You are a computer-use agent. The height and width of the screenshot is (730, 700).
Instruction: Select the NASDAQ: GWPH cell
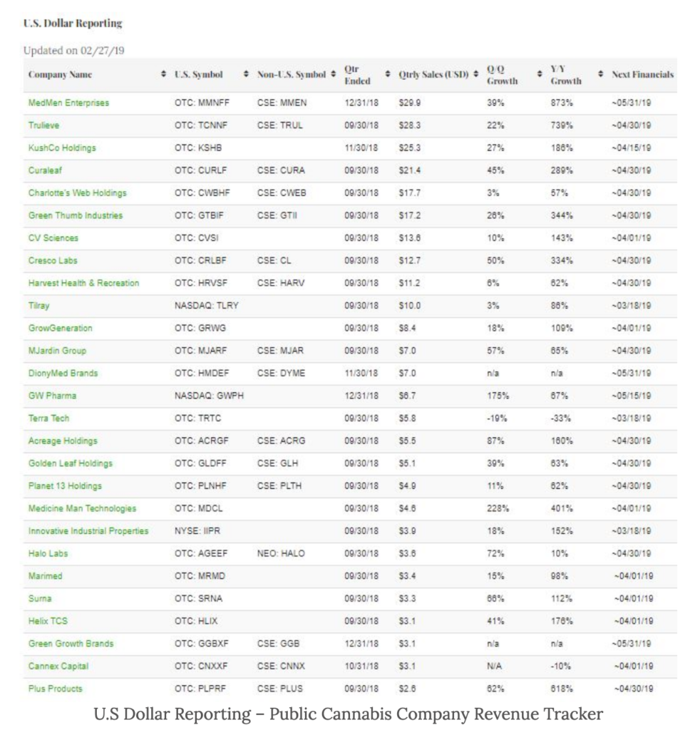pyautogui.click(x=209, y=396)
